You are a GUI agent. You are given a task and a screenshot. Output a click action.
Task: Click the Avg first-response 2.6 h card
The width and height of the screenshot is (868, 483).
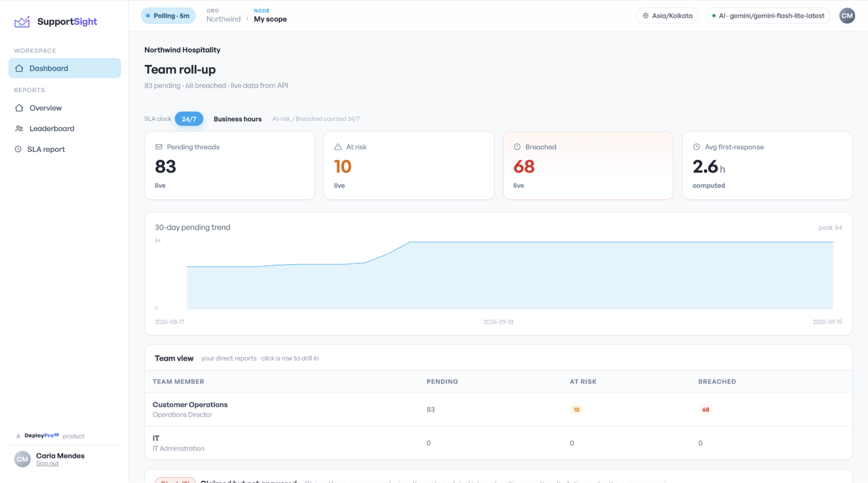point(767,165)
